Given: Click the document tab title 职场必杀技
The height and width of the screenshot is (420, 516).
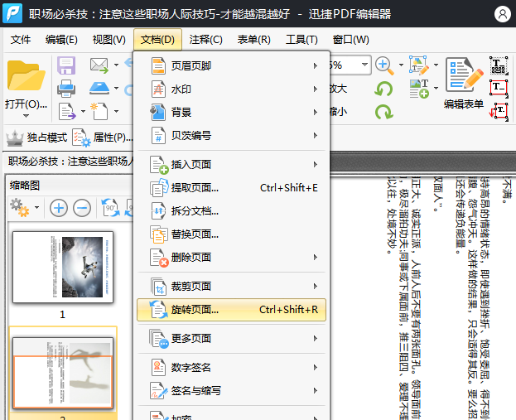Looking at the screenshot, I should point(70,162).
